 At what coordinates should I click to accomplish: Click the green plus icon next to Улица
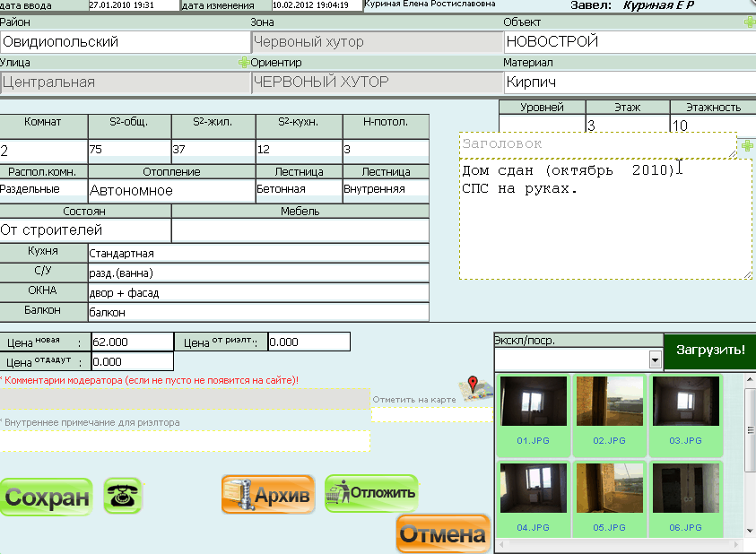tap(243, 63)
